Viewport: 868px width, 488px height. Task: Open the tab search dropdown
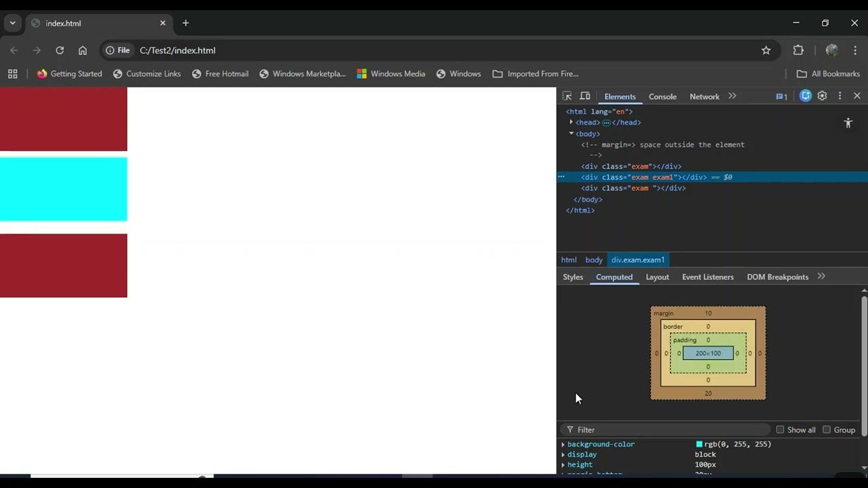12,23
